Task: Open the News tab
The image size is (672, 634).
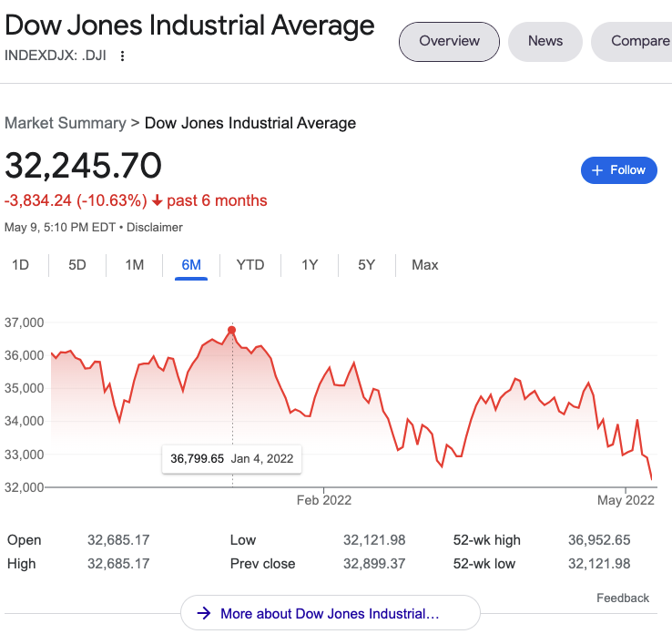Action: (x=545, y=41)
